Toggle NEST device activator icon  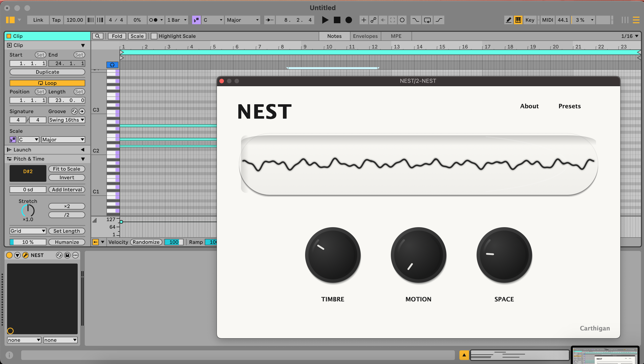click(x=9, y=255)
